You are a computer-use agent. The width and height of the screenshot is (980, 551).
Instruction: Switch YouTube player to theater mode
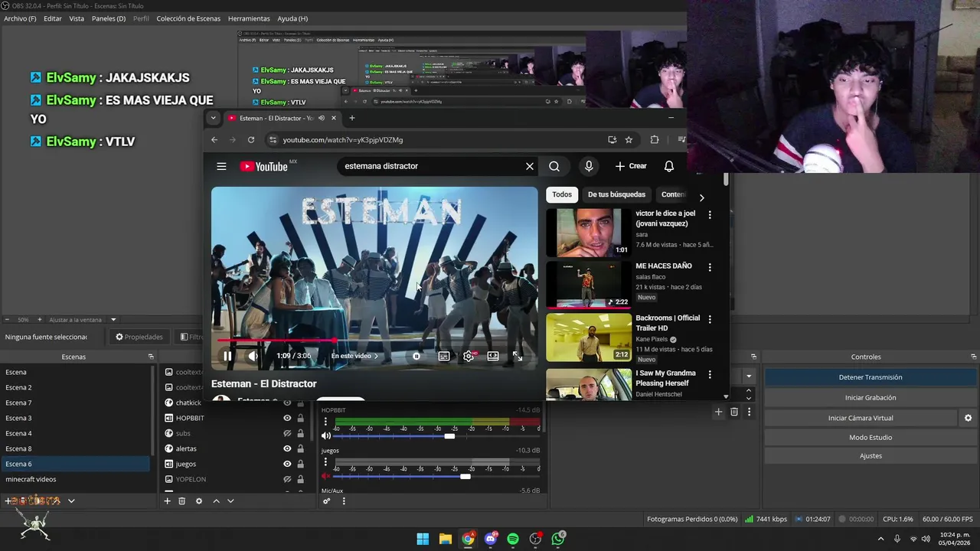493,356
